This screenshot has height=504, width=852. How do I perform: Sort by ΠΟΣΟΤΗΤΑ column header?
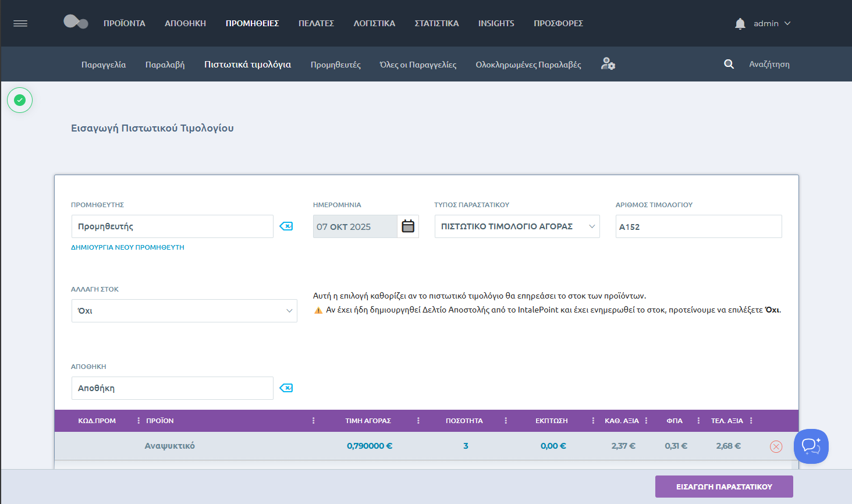(x=464, y=421)
